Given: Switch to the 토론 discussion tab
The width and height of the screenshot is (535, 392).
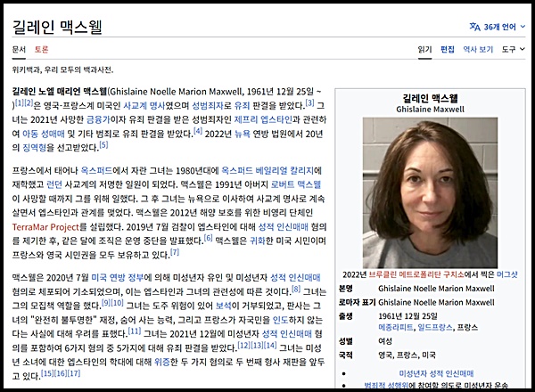Looking at the screenshot, I should (41, 49).
